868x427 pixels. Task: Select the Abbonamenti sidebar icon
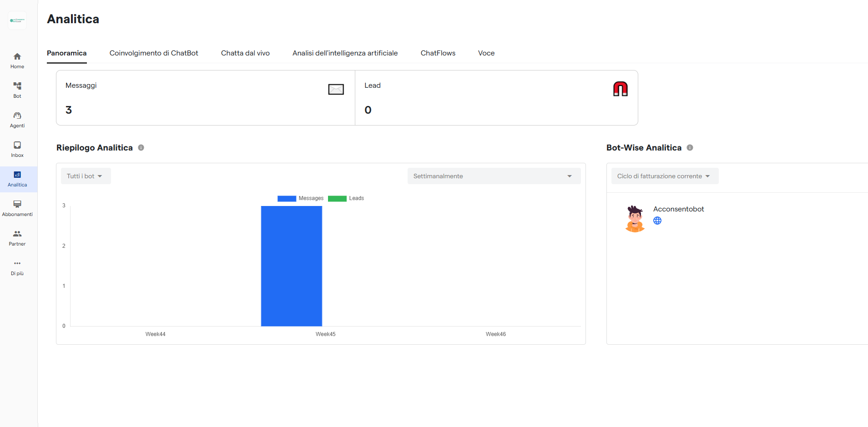[x=17, y=204]
